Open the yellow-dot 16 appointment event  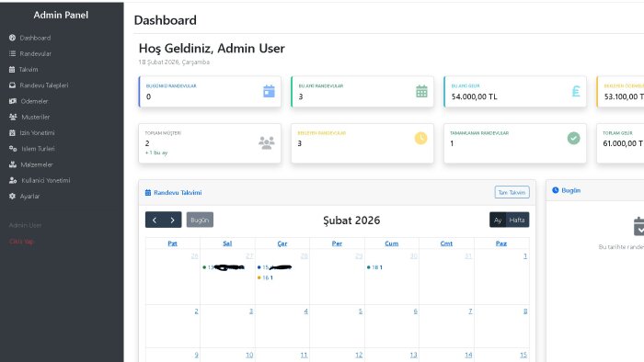[x=265, y=277]
